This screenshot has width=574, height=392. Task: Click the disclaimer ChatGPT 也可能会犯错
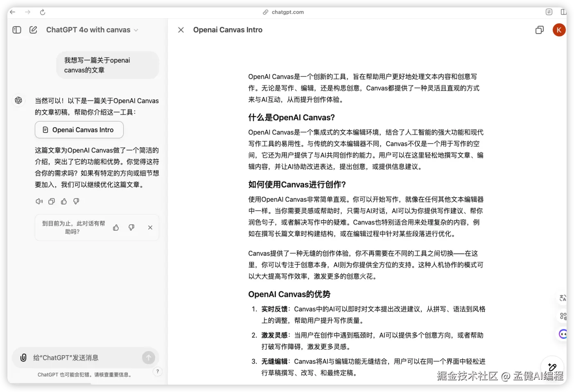[x=85, y=374]
